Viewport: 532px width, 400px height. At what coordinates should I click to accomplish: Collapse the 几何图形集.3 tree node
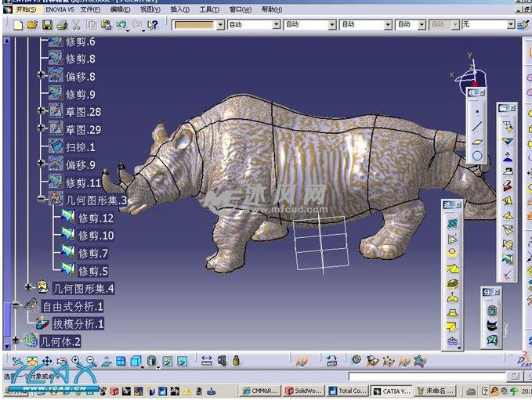pyautogui.click(x=42, y=200)
